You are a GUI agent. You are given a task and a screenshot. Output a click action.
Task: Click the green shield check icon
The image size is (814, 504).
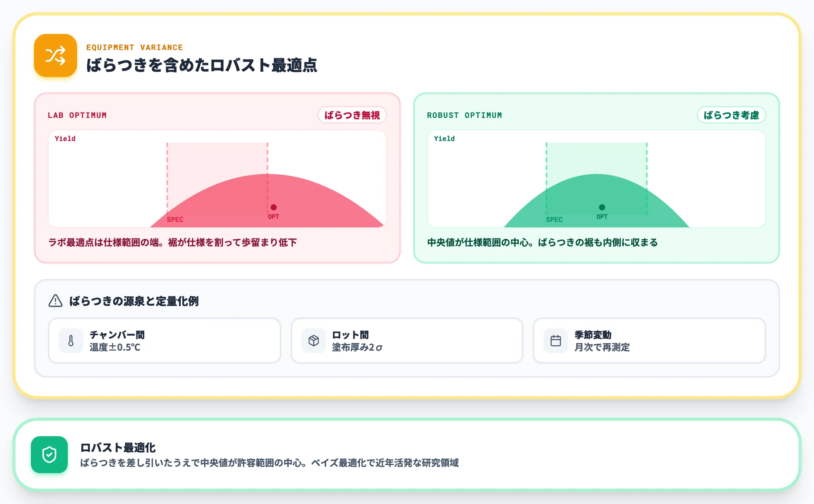[x=49, y=455]
